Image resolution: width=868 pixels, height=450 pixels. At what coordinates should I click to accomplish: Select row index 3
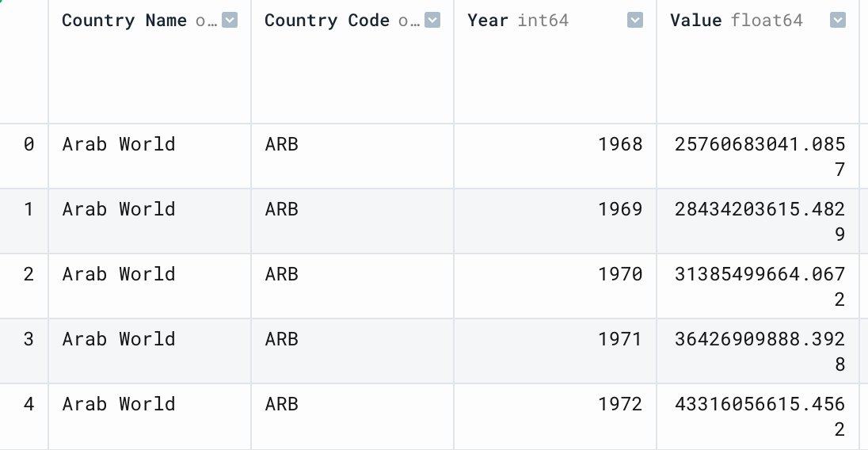(24, 351)
